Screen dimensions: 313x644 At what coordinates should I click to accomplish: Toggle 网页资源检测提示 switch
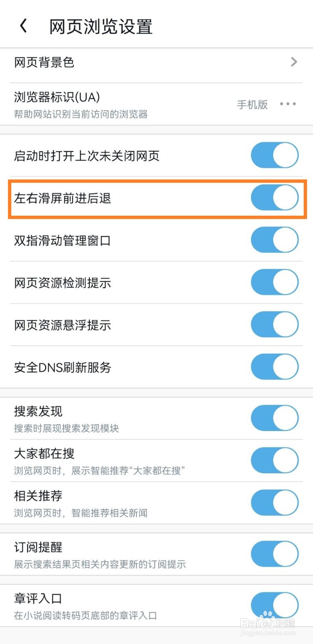pos(274,282)
